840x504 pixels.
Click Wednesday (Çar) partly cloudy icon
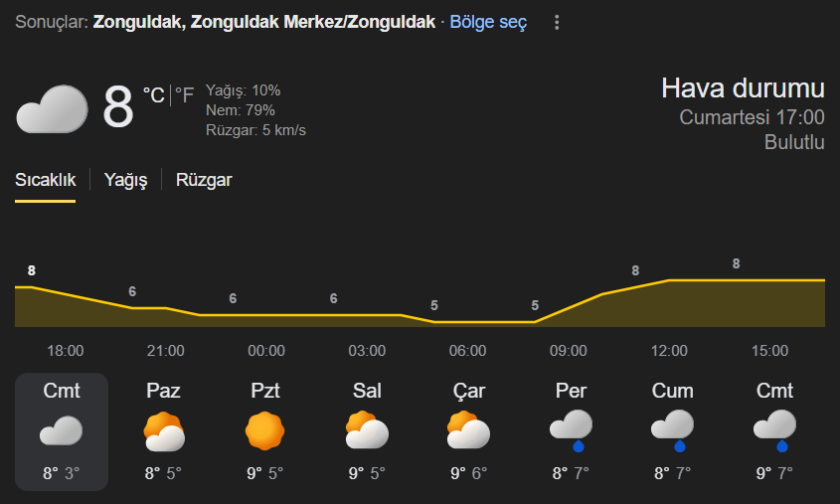pyautogui.click(x=467, y=431)
